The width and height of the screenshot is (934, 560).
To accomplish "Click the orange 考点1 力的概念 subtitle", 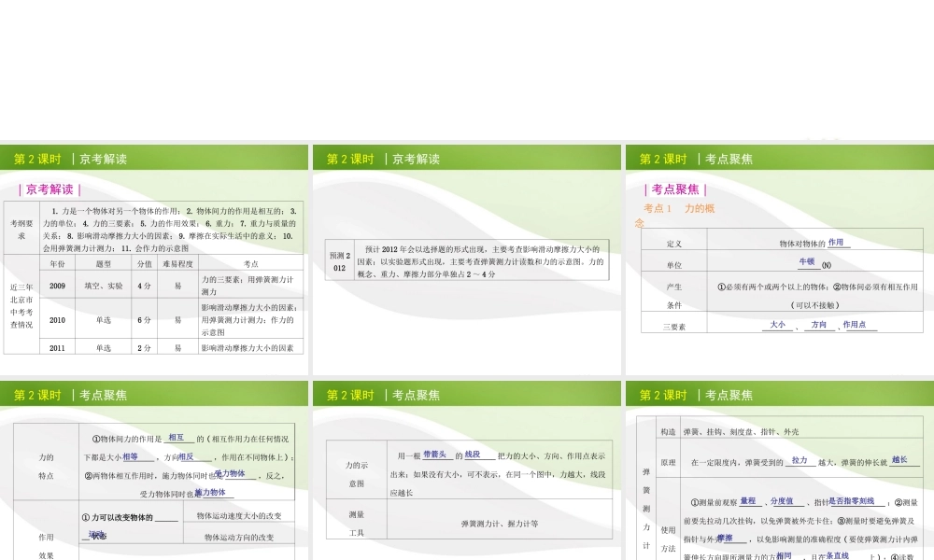I will [x=675, y=215].
